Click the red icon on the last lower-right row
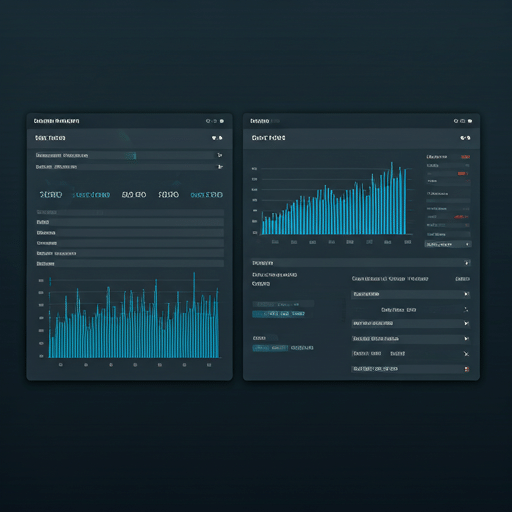The image size is (512, 512). (467, 369)
